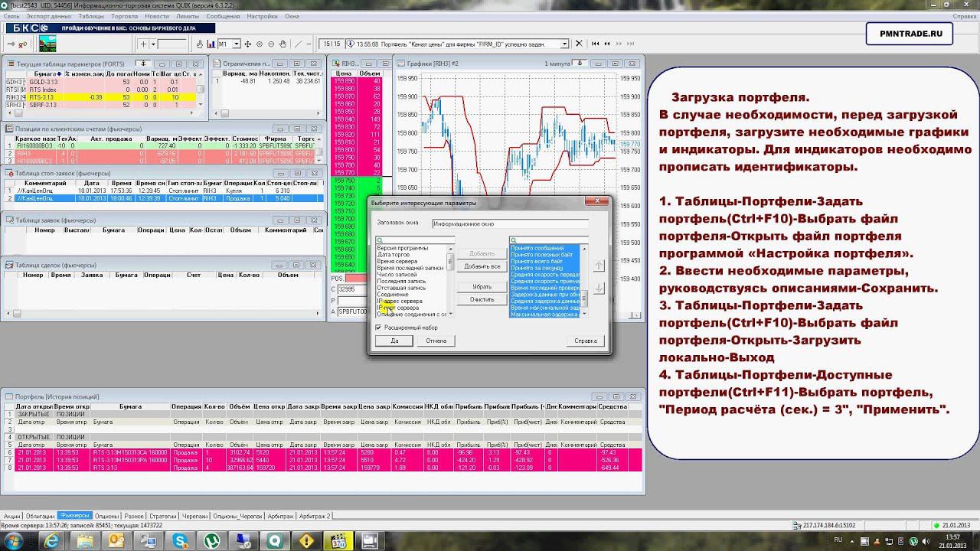Switch to the Стратегии tab
The width and height of the screenshot is (980, 551).
click(162, 516)
